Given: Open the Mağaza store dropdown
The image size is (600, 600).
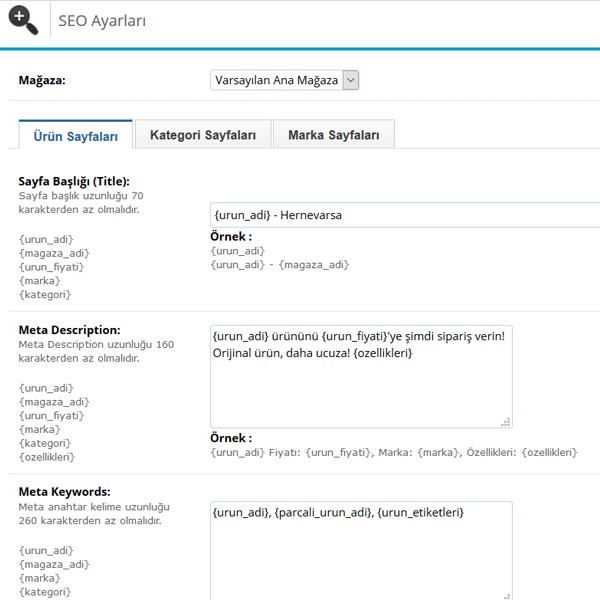Looking at the screenshot, I should [x=284, y=80].
